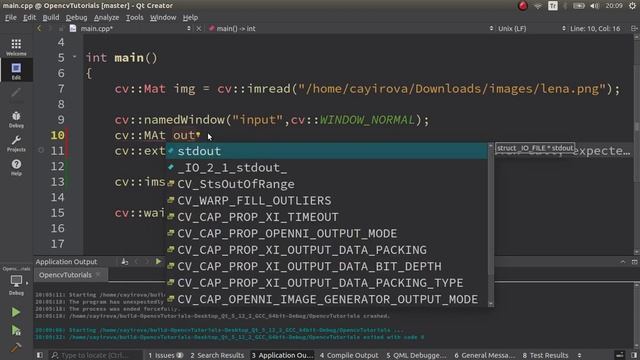640x360 pixels.
Task: Click completion popup scrollbar
Action: [491, 224]
